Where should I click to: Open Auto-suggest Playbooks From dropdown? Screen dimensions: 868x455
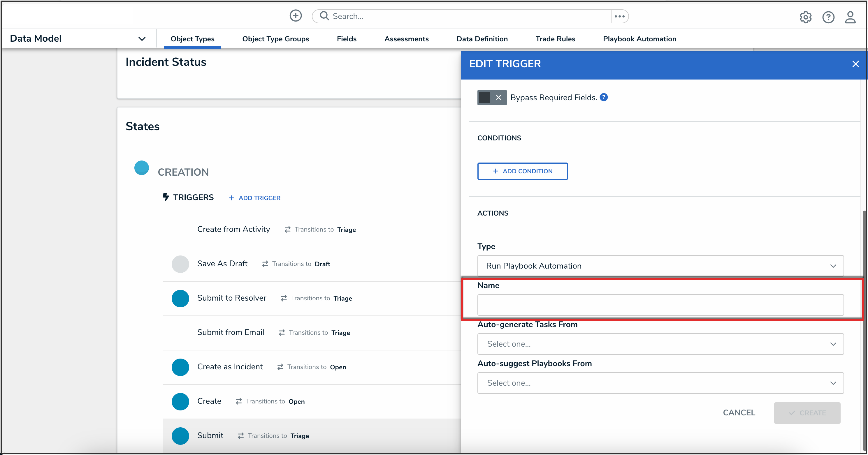660,383
